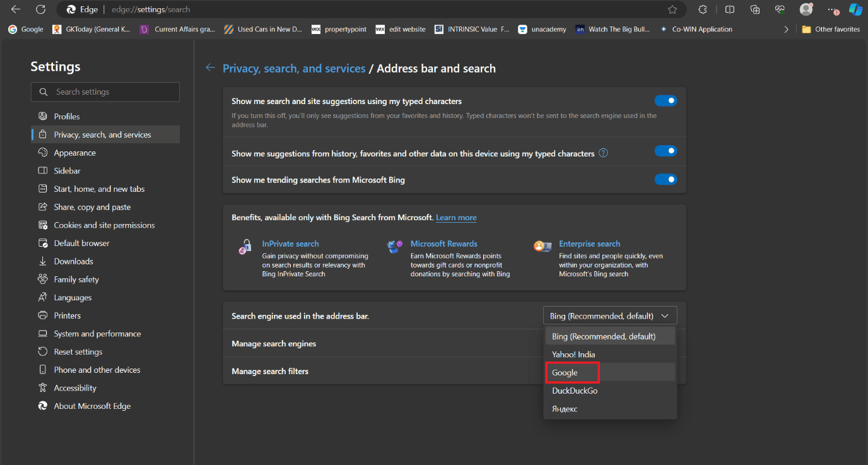Click the InPrivate search icon
This screenshot has height=465, width=868.
pyautogui.click(x=245, y=247)
